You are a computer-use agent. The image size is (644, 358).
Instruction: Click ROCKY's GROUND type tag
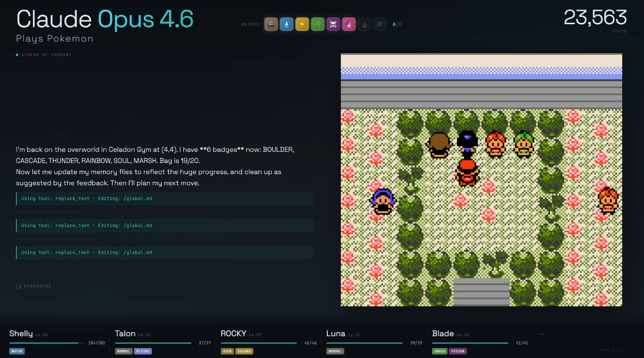(245, 351)
